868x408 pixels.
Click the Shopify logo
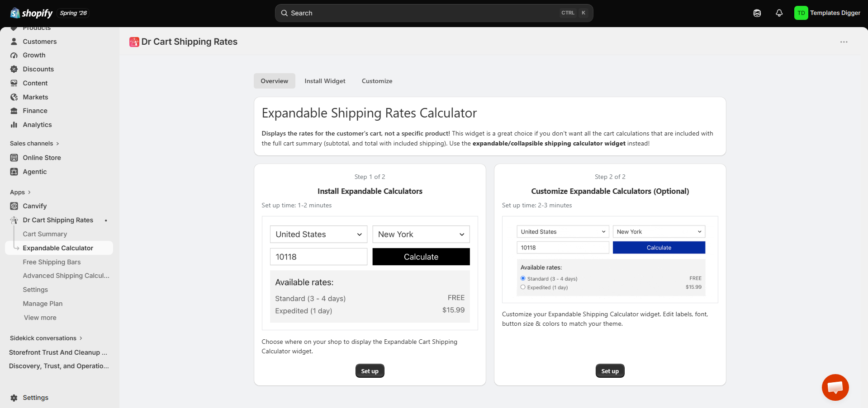(x=31, y=13)
